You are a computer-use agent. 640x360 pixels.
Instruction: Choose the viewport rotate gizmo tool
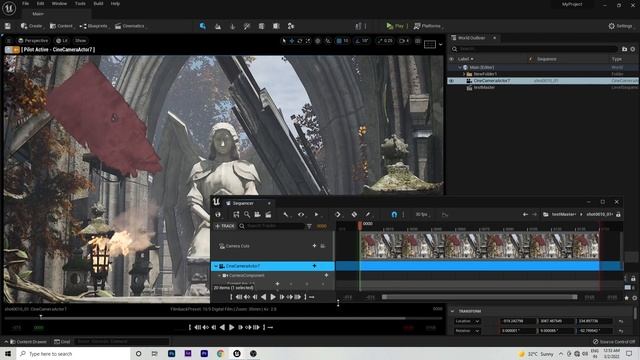(300, 41)
